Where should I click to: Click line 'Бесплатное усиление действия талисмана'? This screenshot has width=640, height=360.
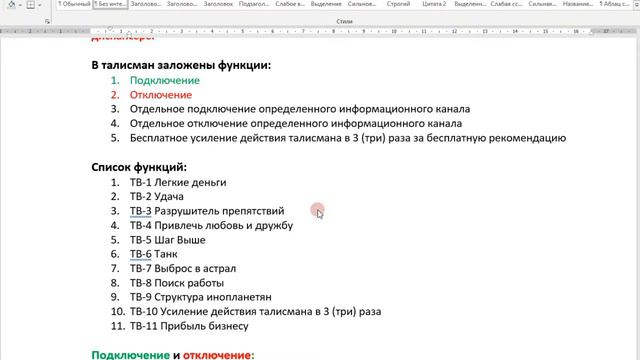click(x=348, y=138)
